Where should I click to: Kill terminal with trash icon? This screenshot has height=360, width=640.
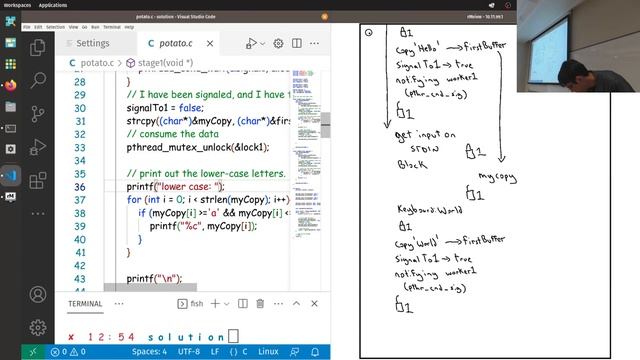pos(260,304)
